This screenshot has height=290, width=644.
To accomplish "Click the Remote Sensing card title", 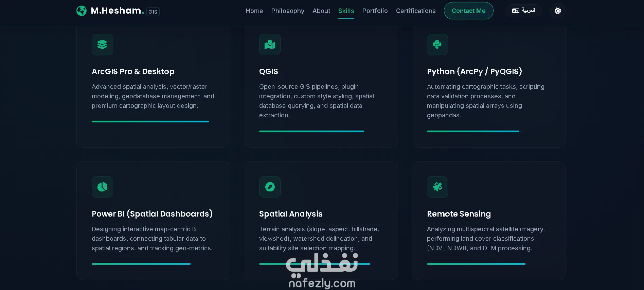I will coord(459,214).
